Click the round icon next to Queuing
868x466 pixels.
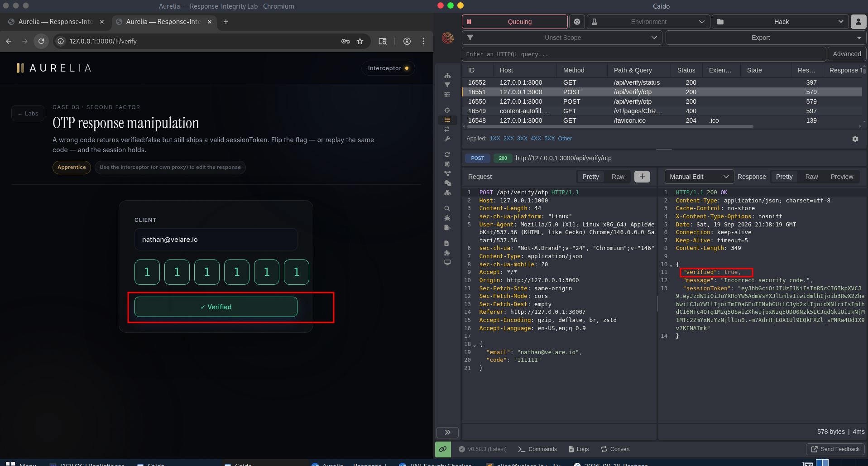point(577,22)
